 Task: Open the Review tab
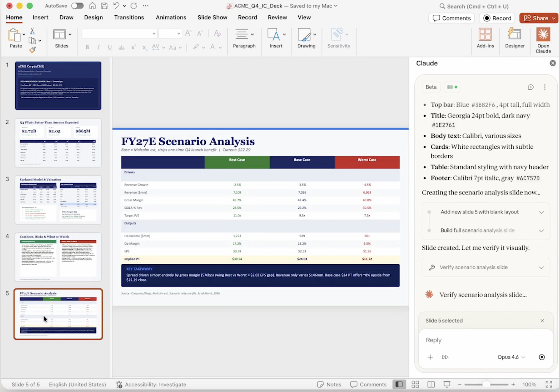tap(277, 17)
